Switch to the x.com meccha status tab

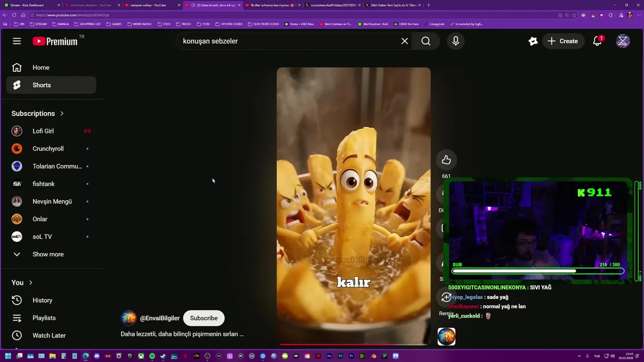tap(332, 5)
